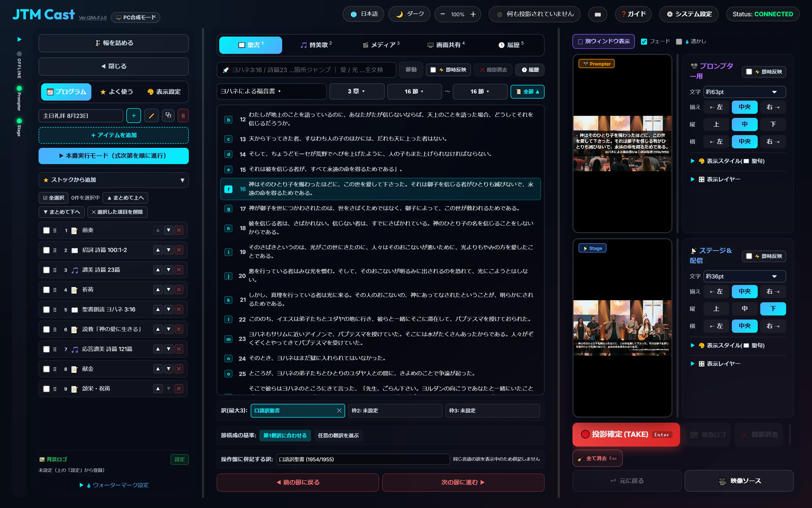
Task: Move 献金 item down with arrow
Action: 168,369
